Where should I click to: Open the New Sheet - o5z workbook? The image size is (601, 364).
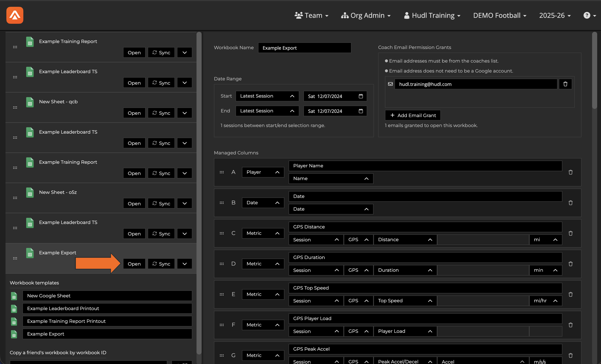(x=134, y=203)
